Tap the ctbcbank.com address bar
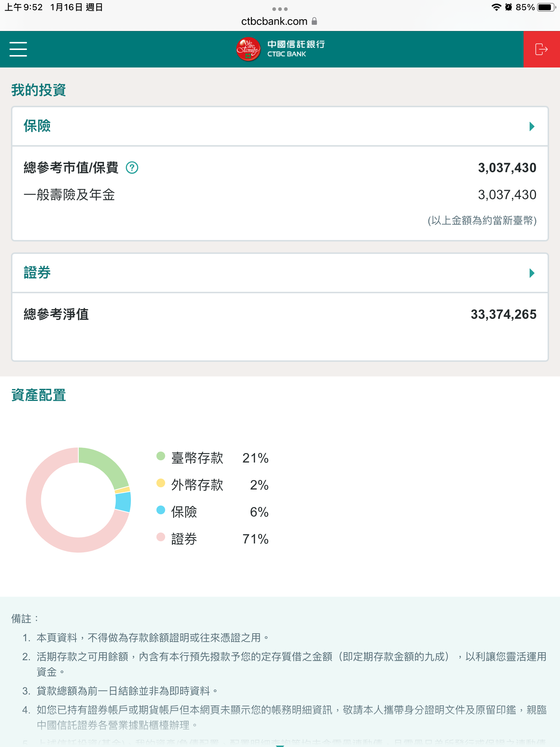 click(x=274, y=22)
